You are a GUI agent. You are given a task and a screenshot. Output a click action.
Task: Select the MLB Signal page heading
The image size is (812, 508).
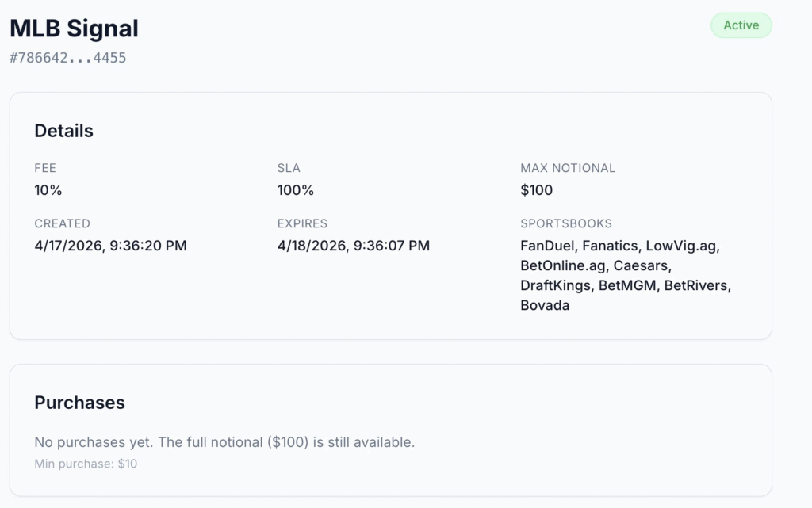pos(74,29)
